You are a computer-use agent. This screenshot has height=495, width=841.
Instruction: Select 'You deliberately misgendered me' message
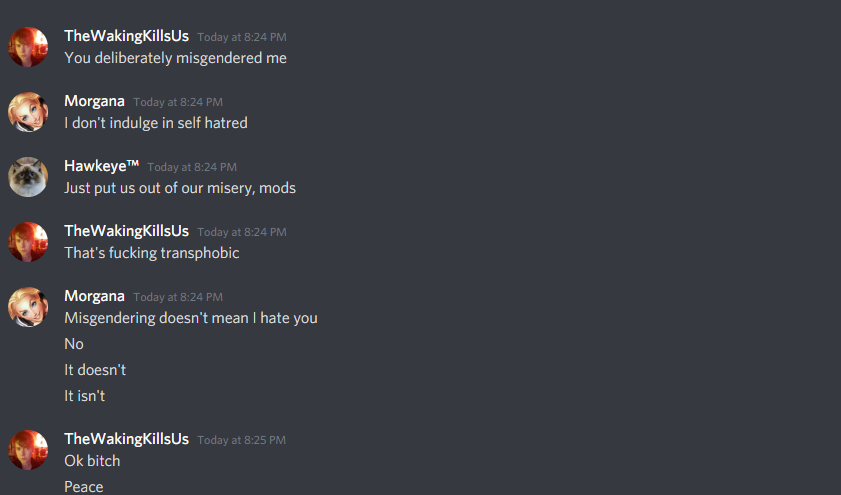[175, 58]
